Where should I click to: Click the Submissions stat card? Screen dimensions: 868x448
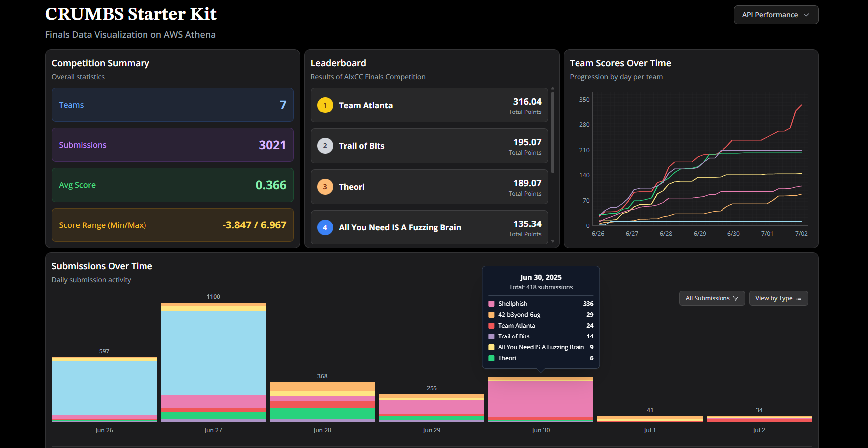pos(172,145)
